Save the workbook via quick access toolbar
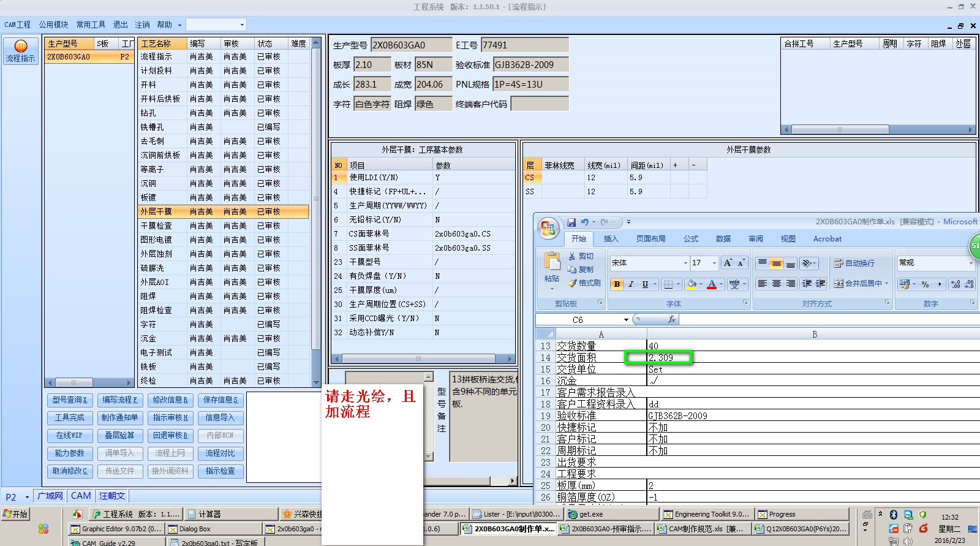980x546 pixels. [x=571, y=222]
